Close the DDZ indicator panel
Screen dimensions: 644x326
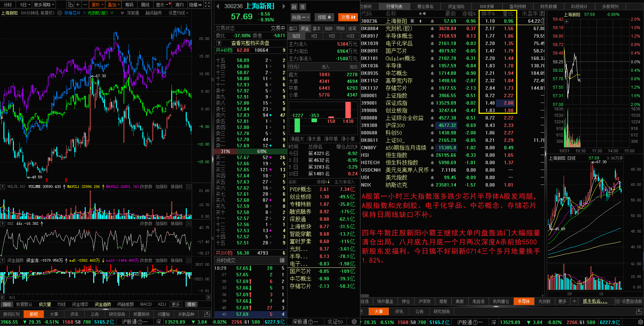188,223
